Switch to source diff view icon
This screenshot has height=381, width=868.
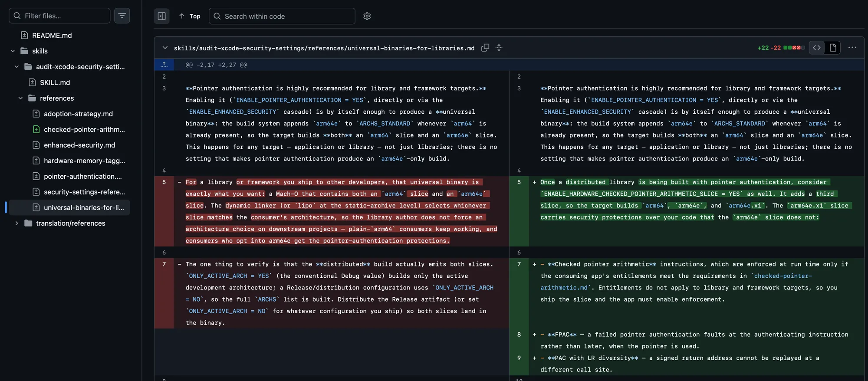tap(817, 48)
